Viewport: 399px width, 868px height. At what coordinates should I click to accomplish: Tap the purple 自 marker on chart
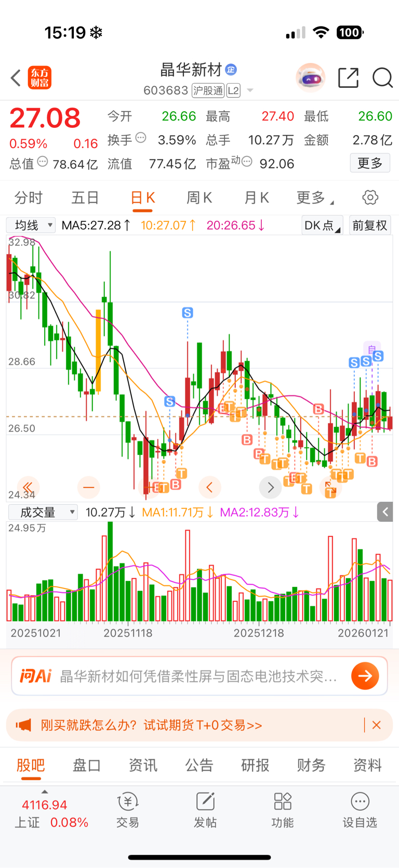pyautogui.click(x=372, y=349)
